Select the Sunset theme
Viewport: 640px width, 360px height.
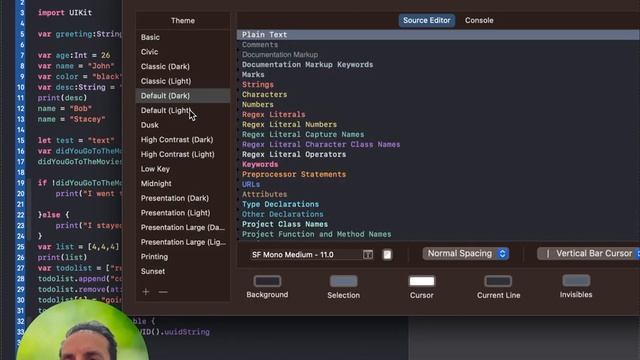click(183, 271)
